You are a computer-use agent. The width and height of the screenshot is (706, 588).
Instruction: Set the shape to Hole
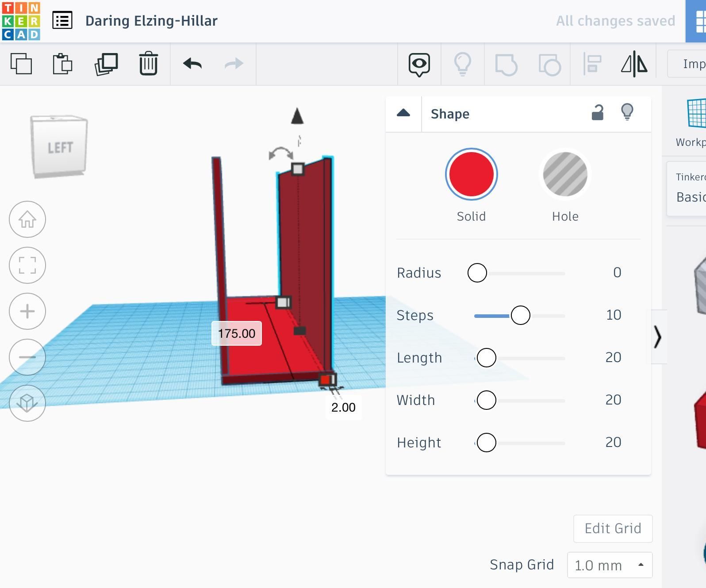tap(565, 175)
